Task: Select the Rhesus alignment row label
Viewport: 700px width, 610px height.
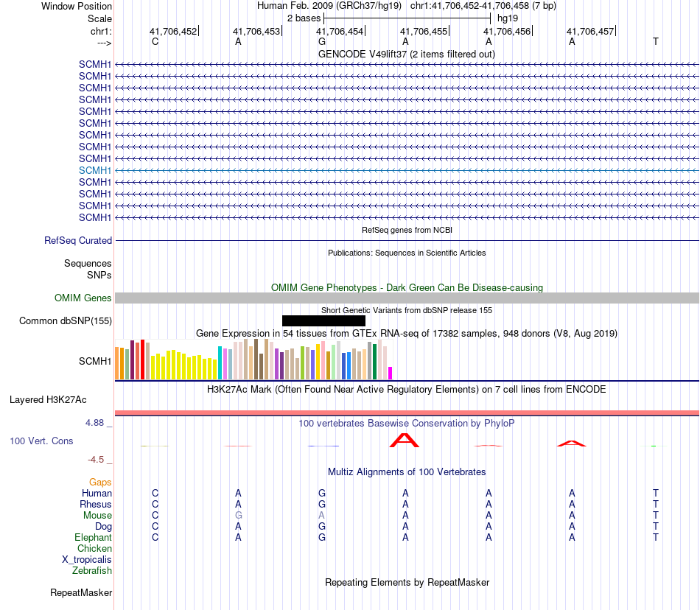Action: pyautogui.click(x=96, y=504)
